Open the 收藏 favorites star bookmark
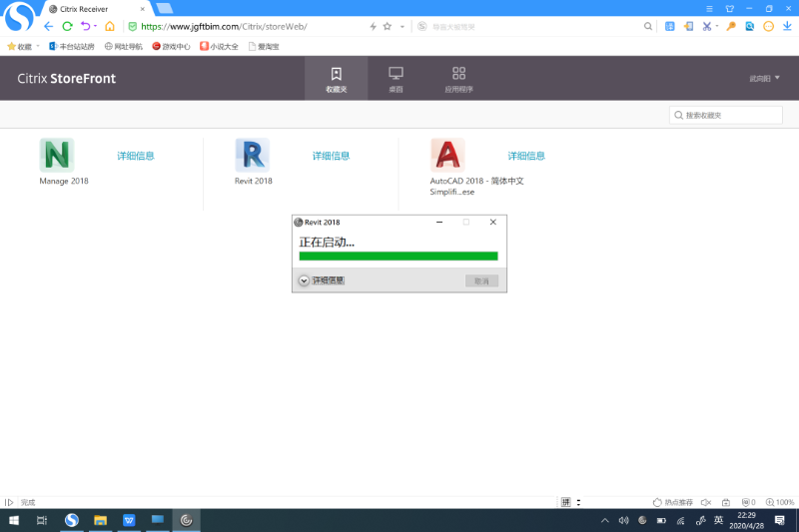Screen dimensions: 799x532 [19, 46]
